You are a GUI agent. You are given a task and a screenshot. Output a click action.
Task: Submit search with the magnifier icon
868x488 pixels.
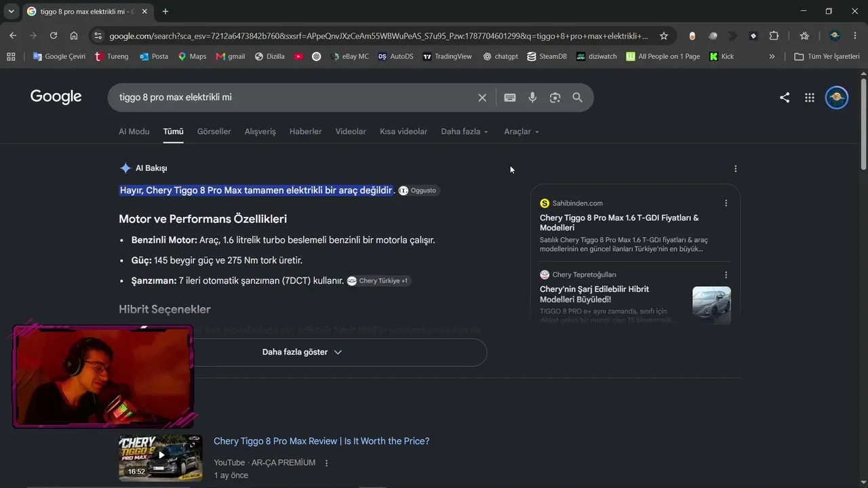[577, 98]
